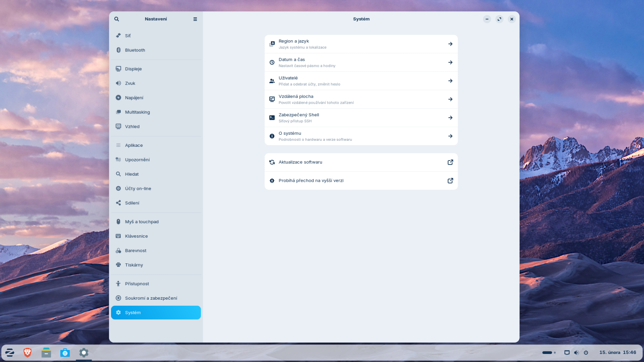
Task: Click the Bluetooth icon in sidebar
Action: coord(118,50)
